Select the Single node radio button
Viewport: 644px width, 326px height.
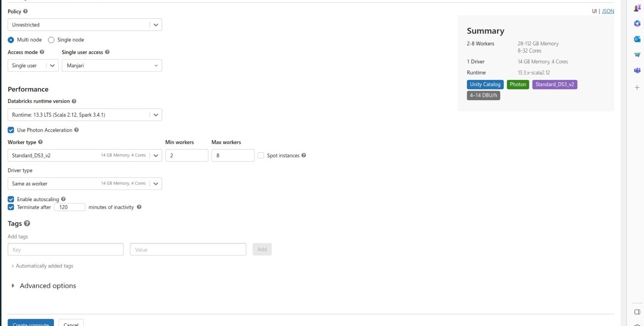click(51, 40)
